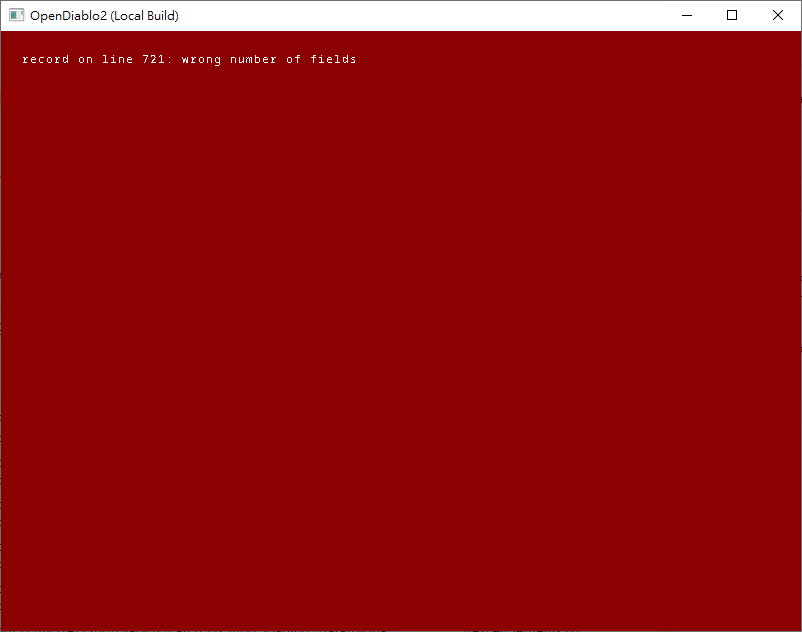Click the center of the red error screen
Screen dimensions: 802x632
click(x=401, y=330)
